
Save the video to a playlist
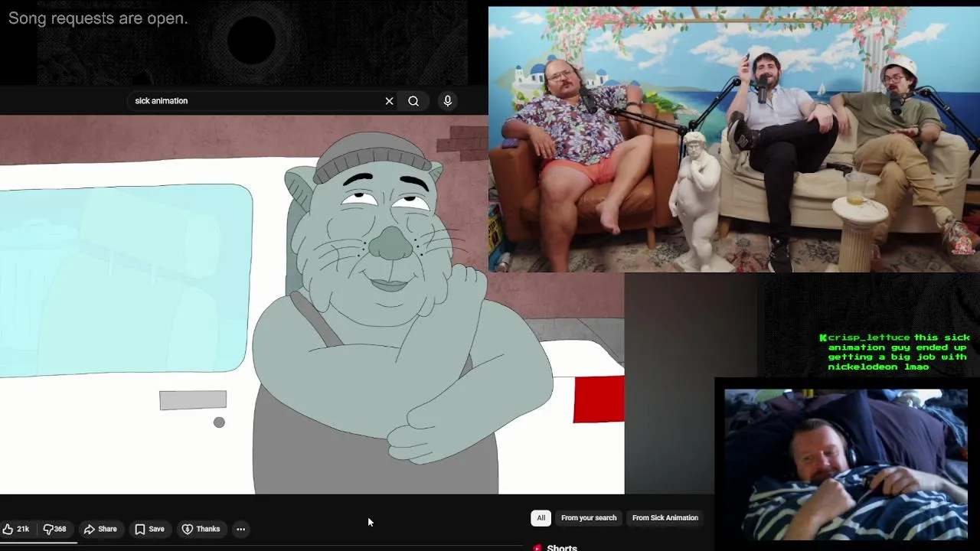tap(150, 529)
